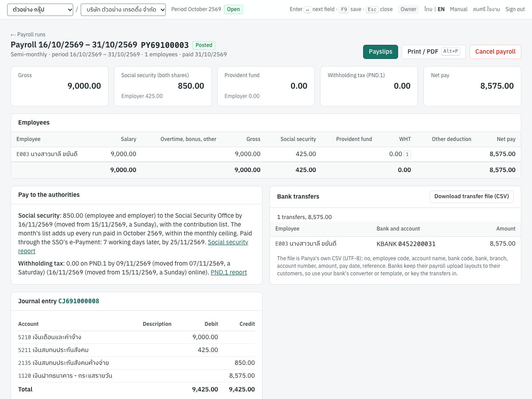Download the transfer file (CSV)
Image resolution: width=532 pixels, height=399 pixels.
pyautogui.click(x=472, y=196)
